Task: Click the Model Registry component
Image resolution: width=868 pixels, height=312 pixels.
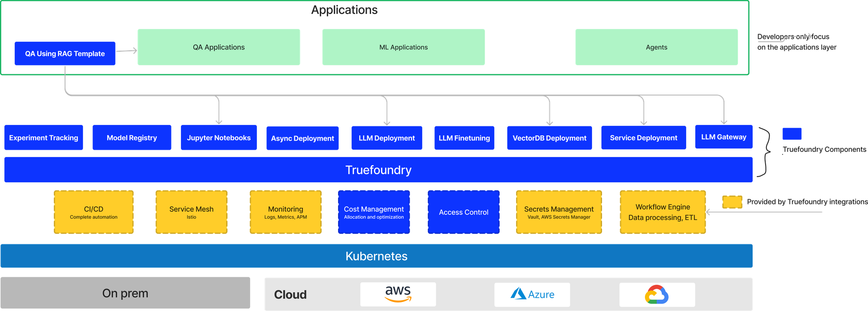Action: click(132, 138)
